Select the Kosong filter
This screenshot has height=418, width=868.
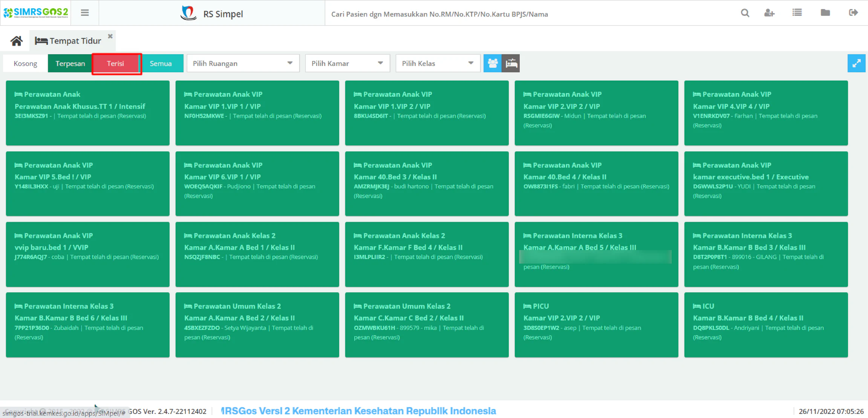(x=25, y=64)
